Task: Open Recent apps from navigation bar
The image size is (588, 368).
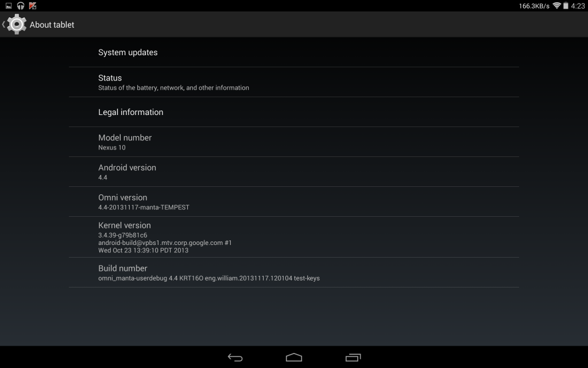Action: tap(353, 358)
